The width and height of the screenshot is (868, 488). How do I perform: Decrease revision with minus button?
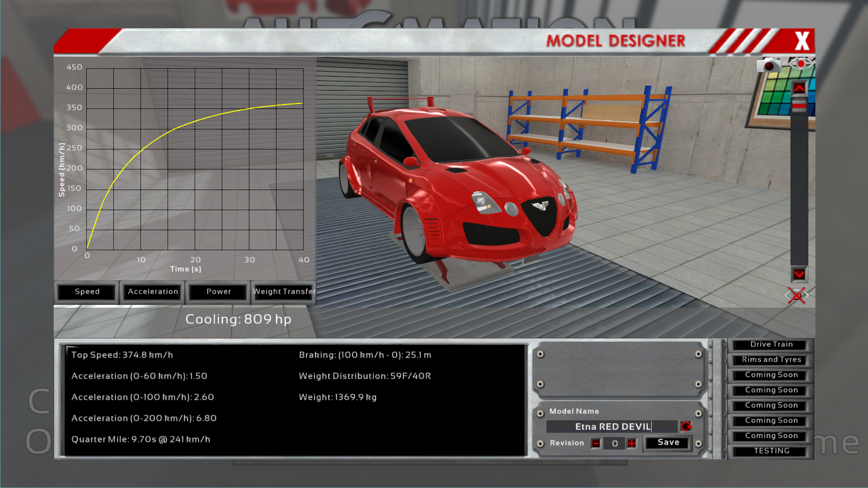tap(596, 444)
